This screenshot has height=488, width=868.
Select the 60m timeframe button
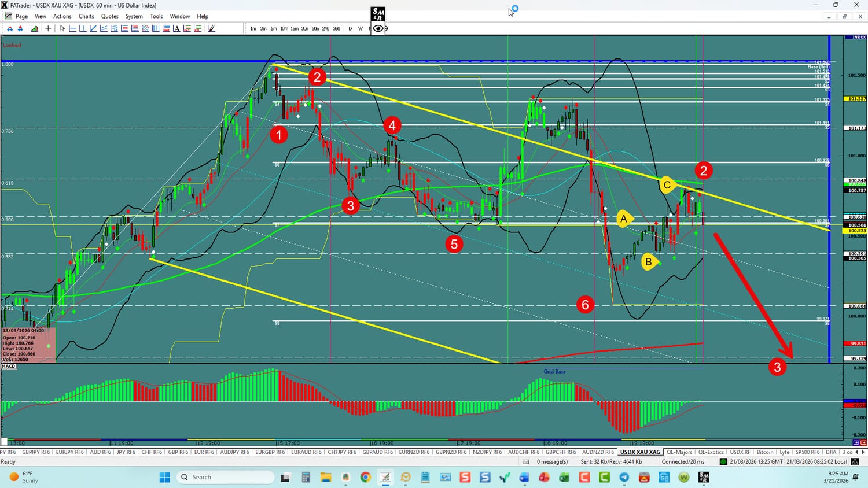(315, 28)
